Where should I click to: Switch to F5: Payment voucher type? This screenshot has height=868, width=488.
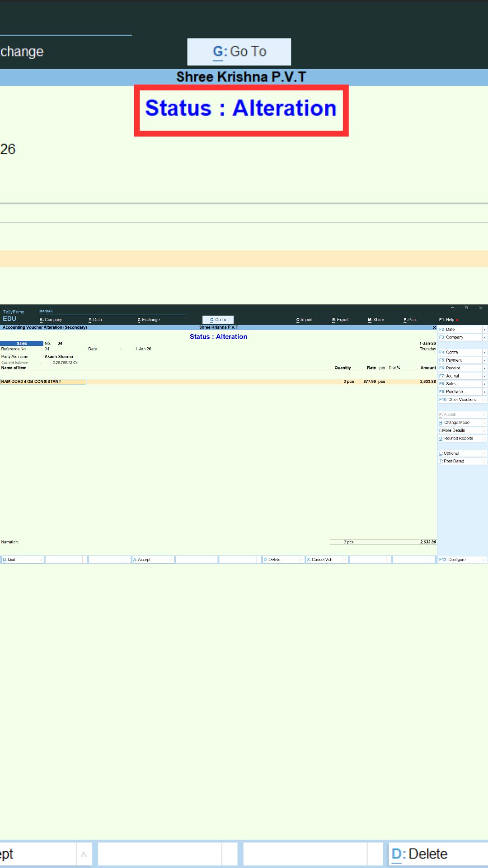[459, 360]
